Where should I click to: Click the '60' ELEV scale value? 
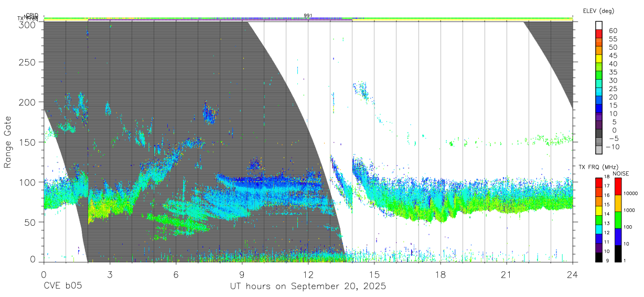613,30
